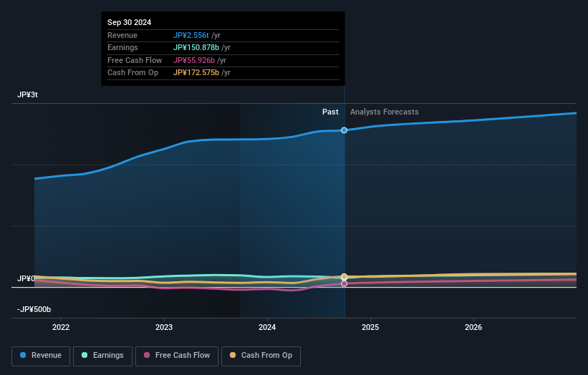Click the JP¥150.878b earnings value
The width and height of the screenshot is (588, 375).
196,47
